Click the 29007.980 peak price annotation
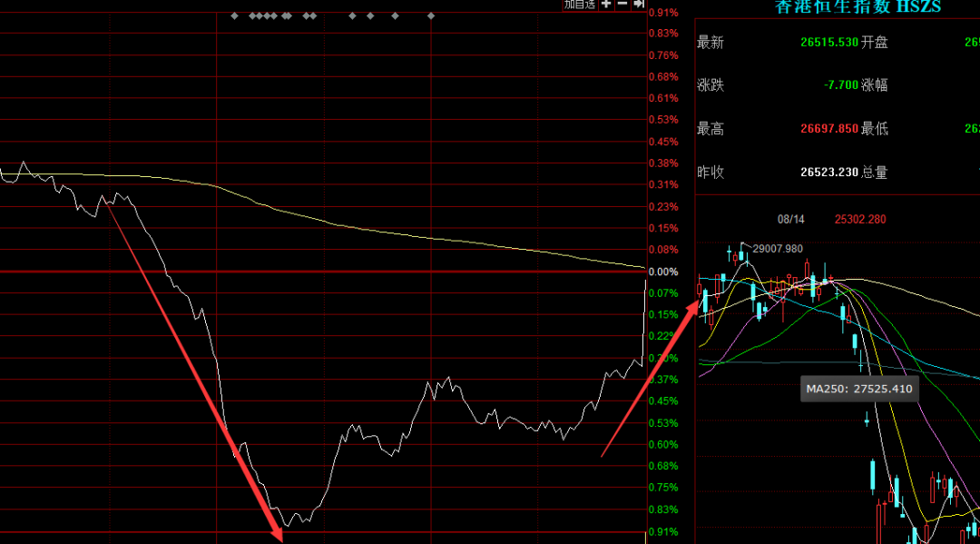Screen dimensions: 980x544 (778, 249)
